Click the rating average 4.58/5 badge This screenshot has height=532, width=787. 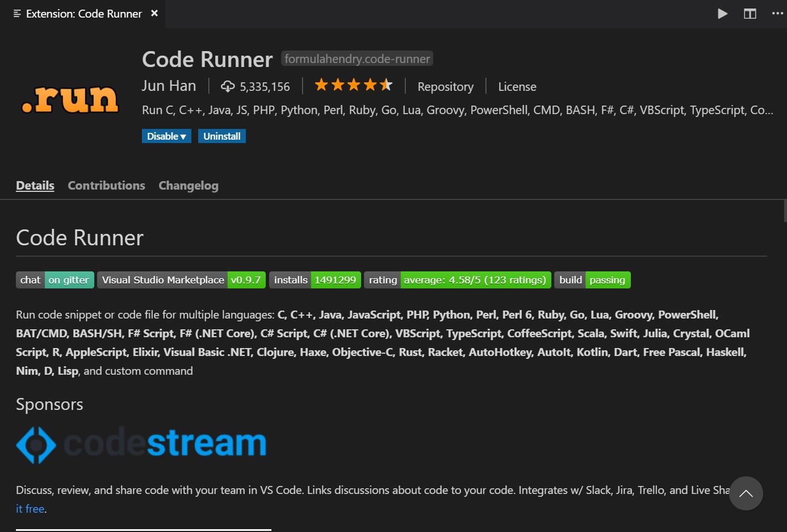tap(458, 280)
